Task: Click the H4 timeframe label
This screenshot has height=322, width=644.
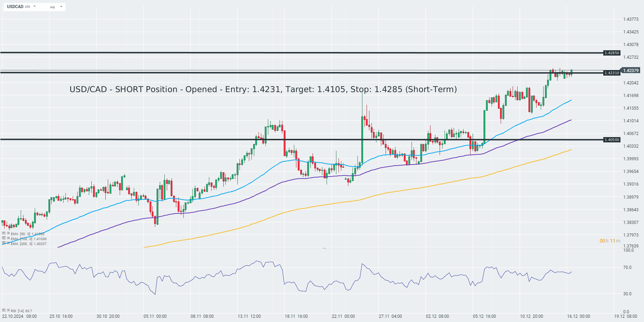Action: click(52, 7)
